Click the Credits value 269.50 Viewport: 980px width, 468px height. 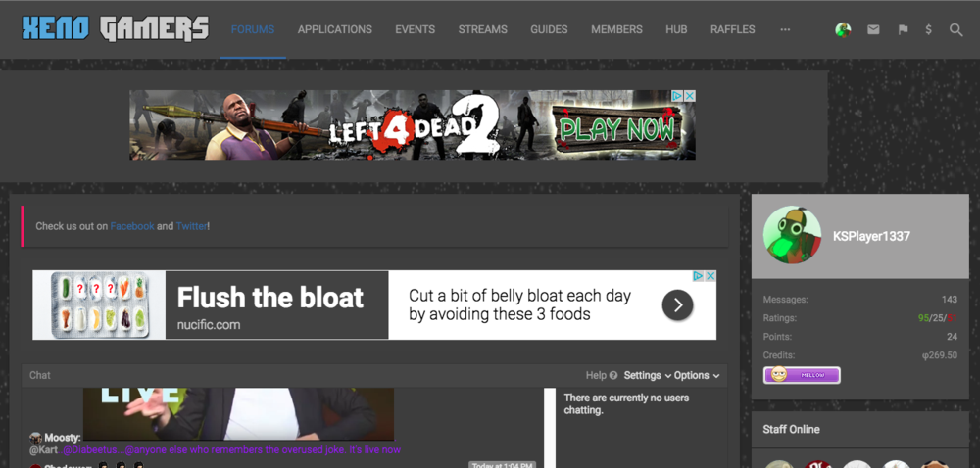point(940,355)
